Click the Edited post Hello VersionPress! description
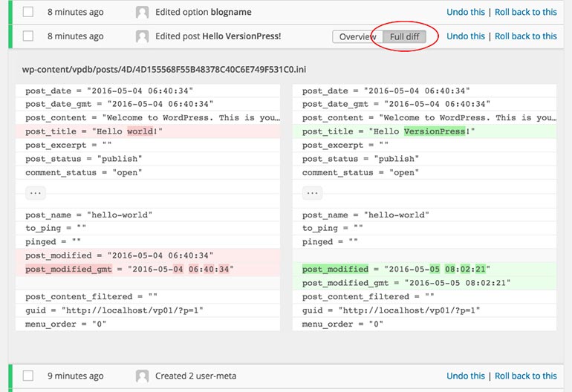This screenshot has height=392, width=572. coord(218,36)
